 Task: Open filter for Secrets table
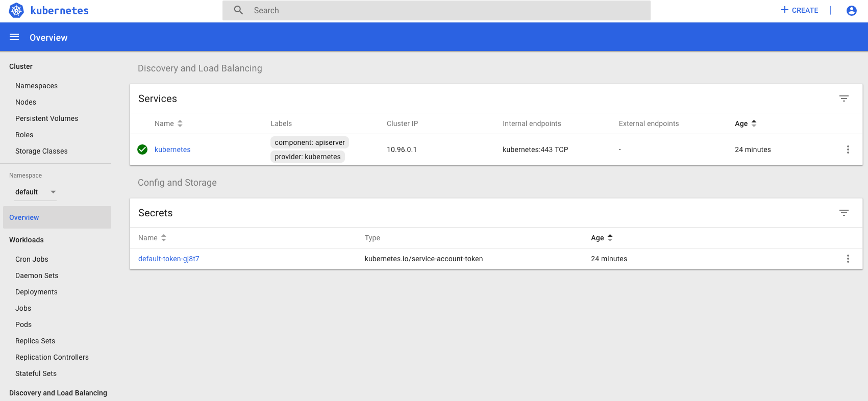coord(844,213)
